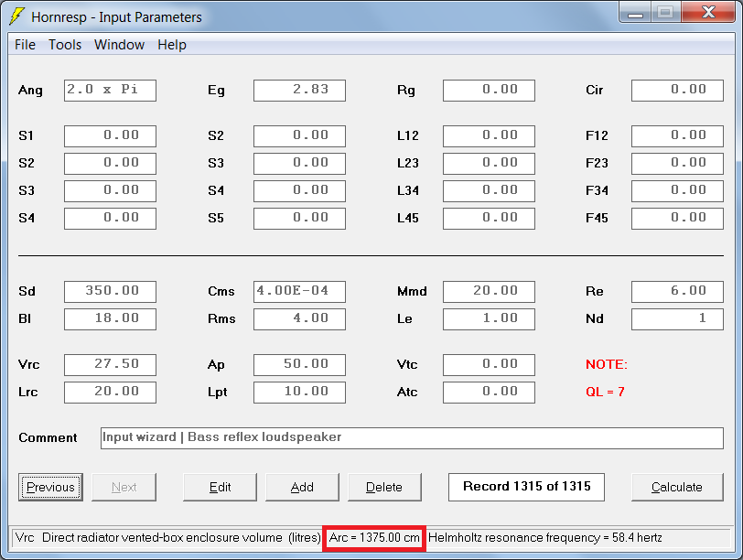Image resolution: width=743 pixels, height=560 pixels.
Task: Click the F12 value field
Action: pyautogui.click(x=678, y=136)
